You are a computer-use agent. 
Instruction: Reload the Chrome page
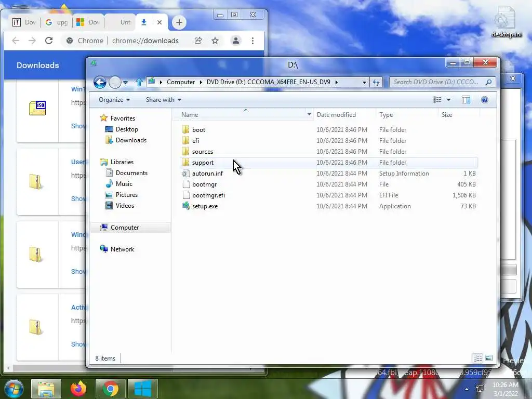pyautogui.click(x=49, y=41)
